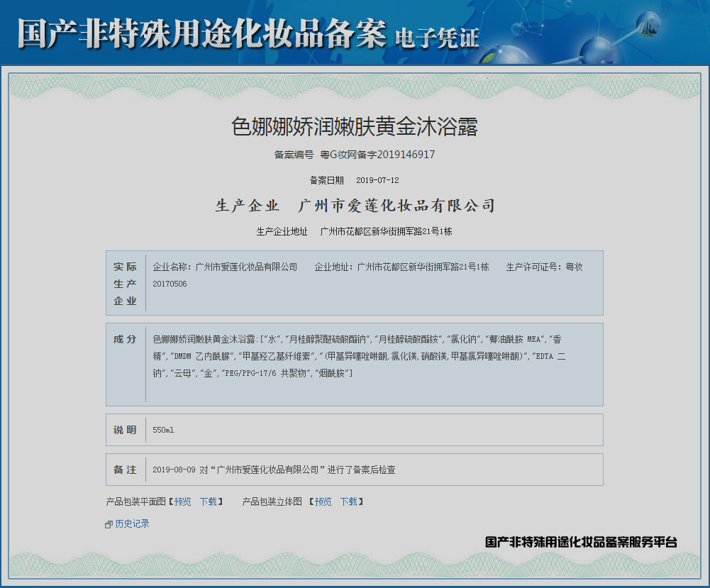The width and height of the screenshot is (710, 588).
Task: Click the 国产非特殊用途化妆品备案 banner title
Action: pyautogui.click(x=202, y=34)
